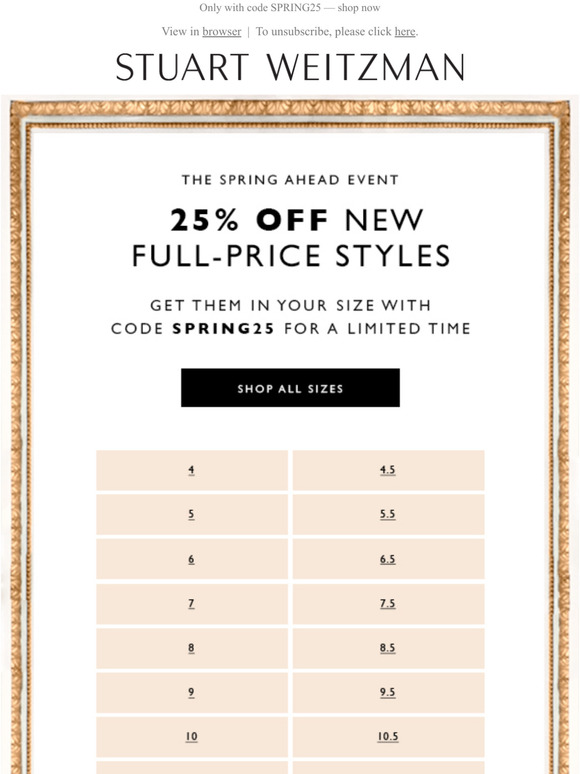Click the Stuart Weitzman logo
Viewport: 580px width, 774px height.
point(290,67)
